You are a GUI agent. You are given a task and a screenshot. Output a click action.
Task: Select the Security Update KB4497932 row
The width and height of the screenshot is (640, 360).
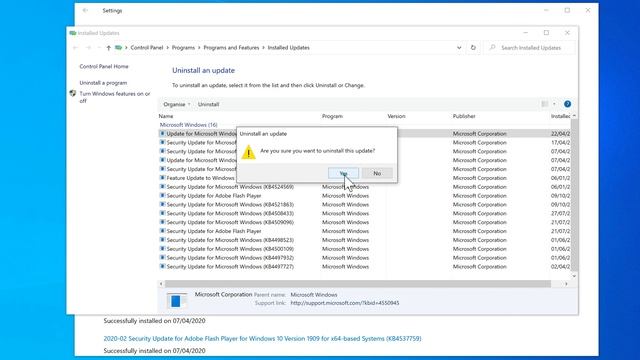tap(364, 258)
